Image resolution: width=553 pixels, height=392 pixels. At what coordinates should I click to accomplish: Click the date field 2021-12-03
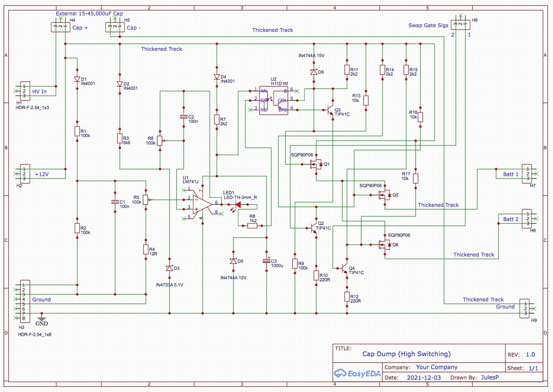424,377
